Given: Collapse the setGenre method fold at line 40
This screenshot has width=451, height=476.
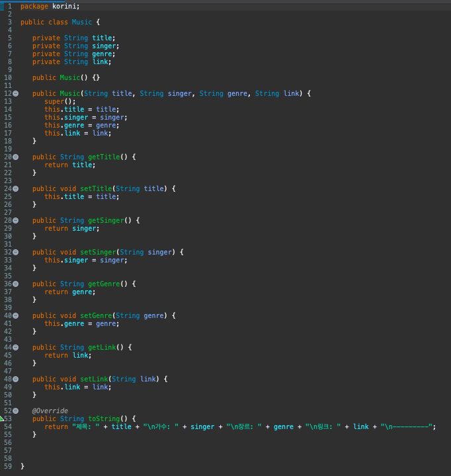Looking at the screenshot, I should pyautogui.click(x=15, y=316).
